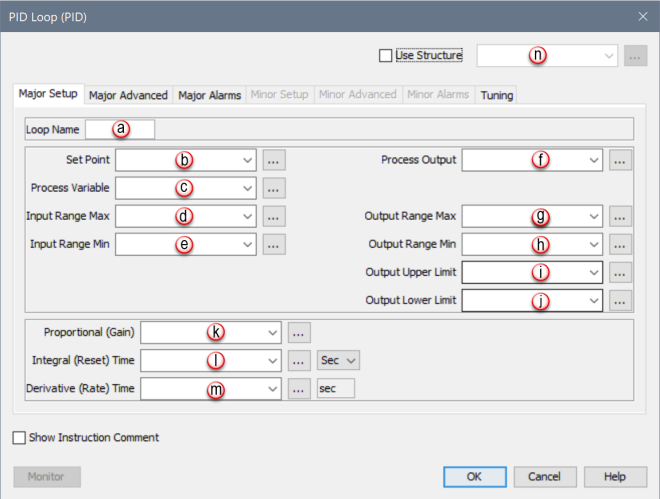Enable the Use Structure checkbox
This screenshot has height=499, width=660.
point(386,56)
